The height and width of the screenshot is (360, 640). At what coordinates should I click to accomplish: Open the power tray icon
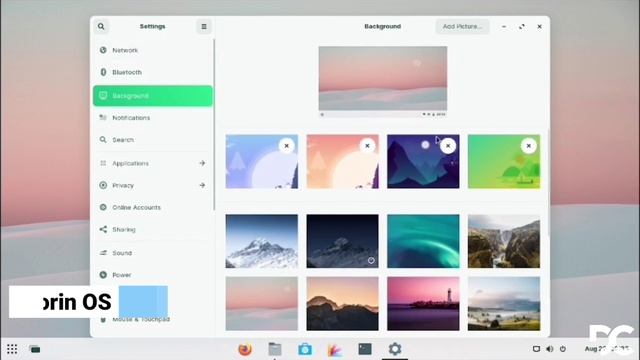pyautogui.click(x=563, y=349)
